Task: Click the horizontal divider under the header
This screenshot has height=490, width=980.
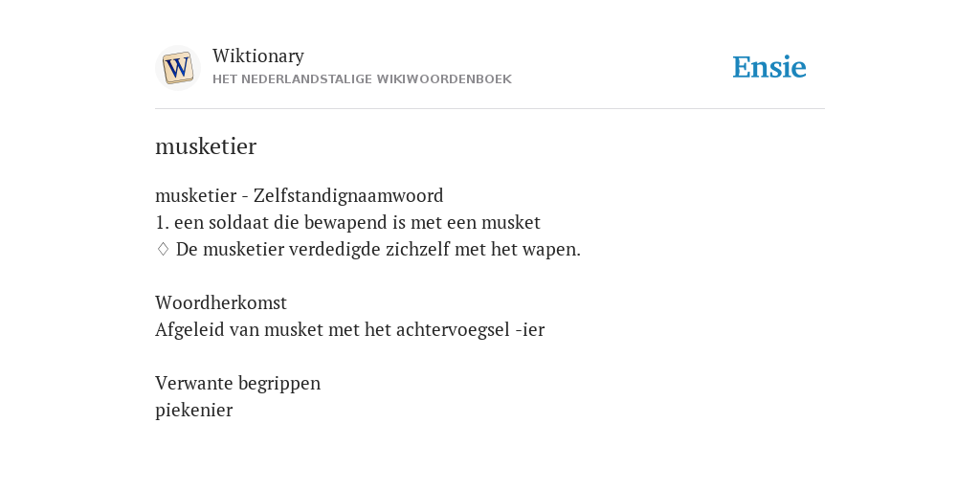Action: point(490,109)
